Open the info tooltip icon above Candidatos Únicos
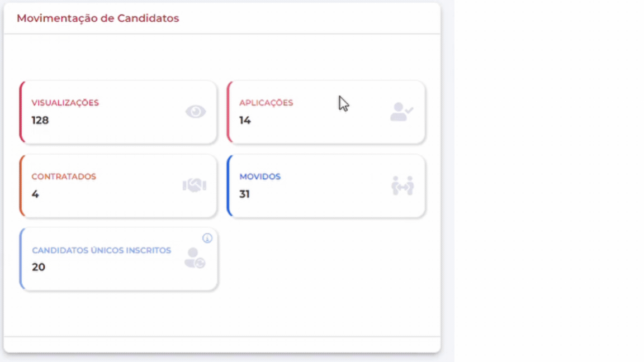The width and height of the screenshot is (644, 362). [x=208, y=239]
